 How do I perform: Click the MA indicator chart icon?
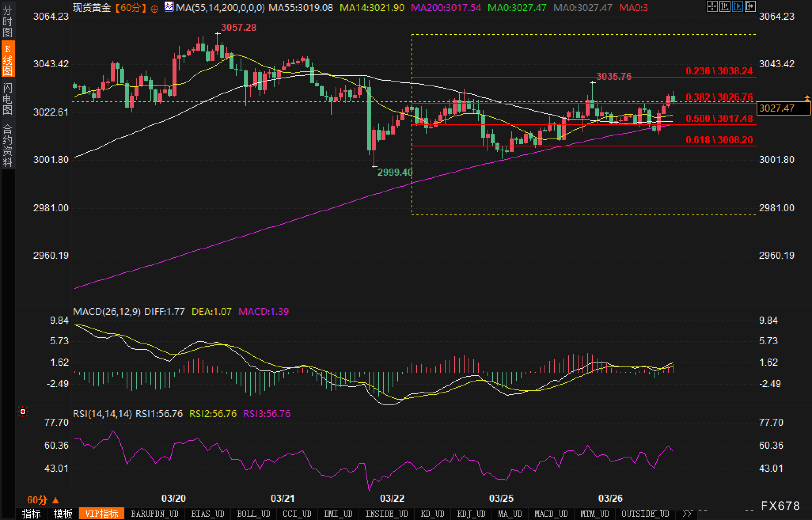click(169, 7)
